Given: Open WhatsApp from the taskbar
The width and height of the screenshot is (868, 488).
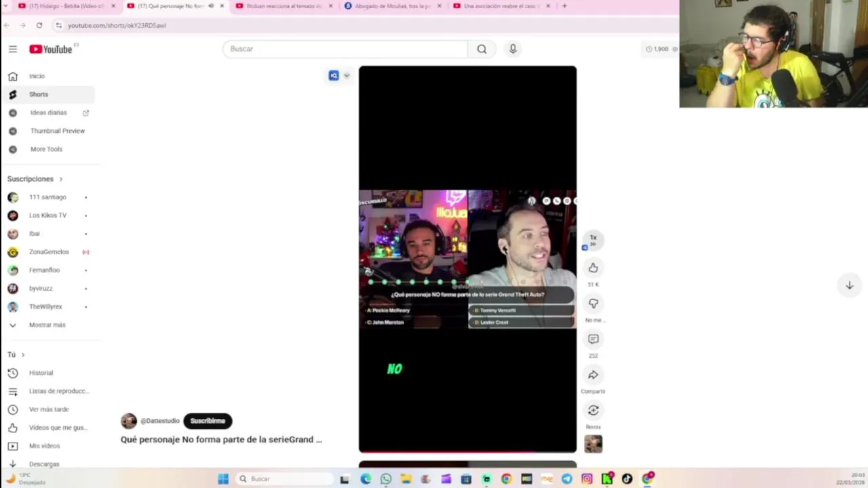Looking at the screenshot, I should point(386,479).
